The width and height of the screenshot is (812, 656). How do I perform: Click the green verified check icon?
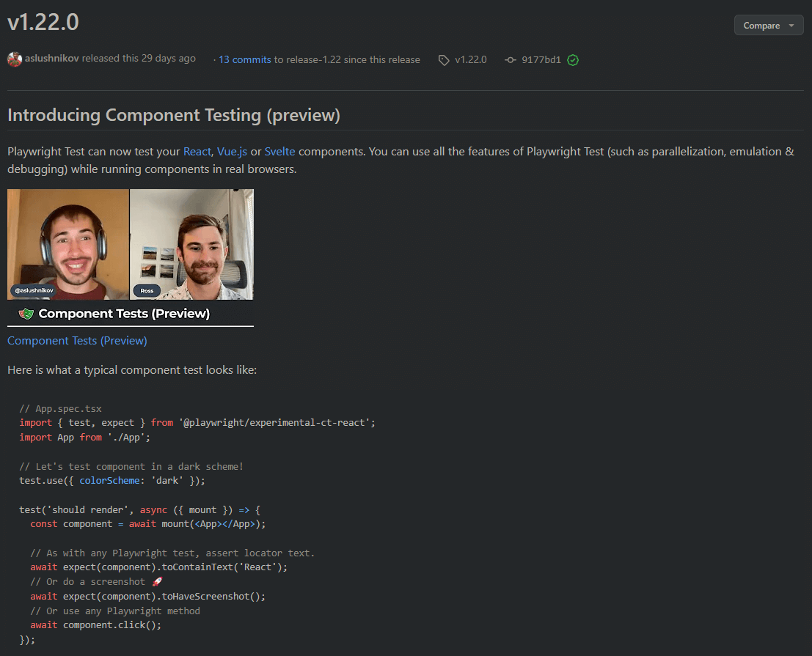(x=573, y=60)
